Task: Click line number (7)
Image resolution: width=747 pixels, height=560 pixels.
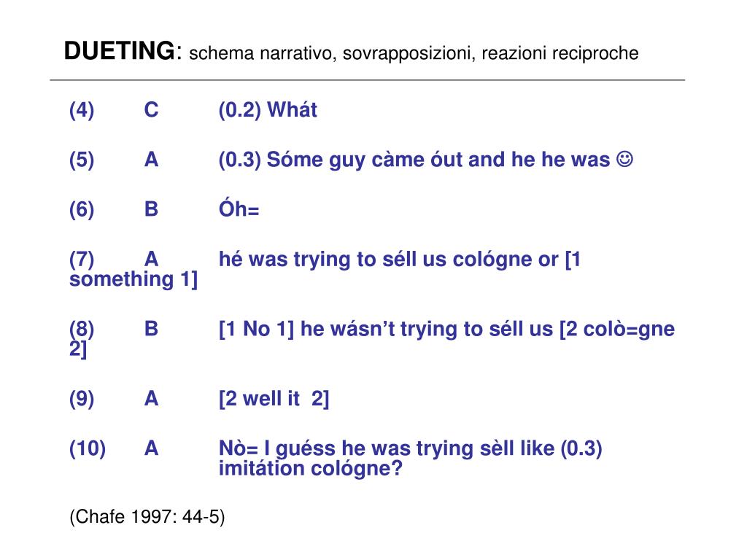Action: (82, 260)
